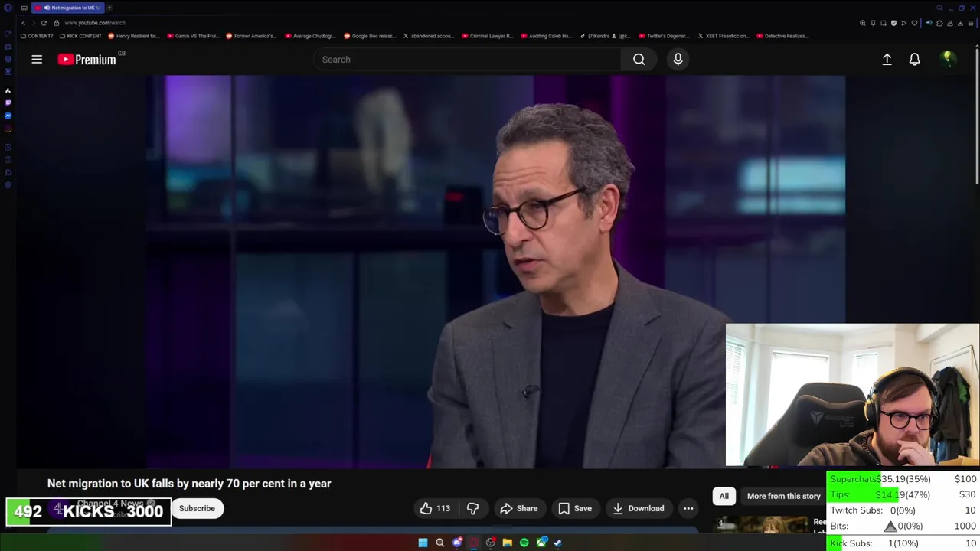The width and height of the screenshot is (980, 551).
Task: Open browser downloads arrow icon
Action: 960,23
